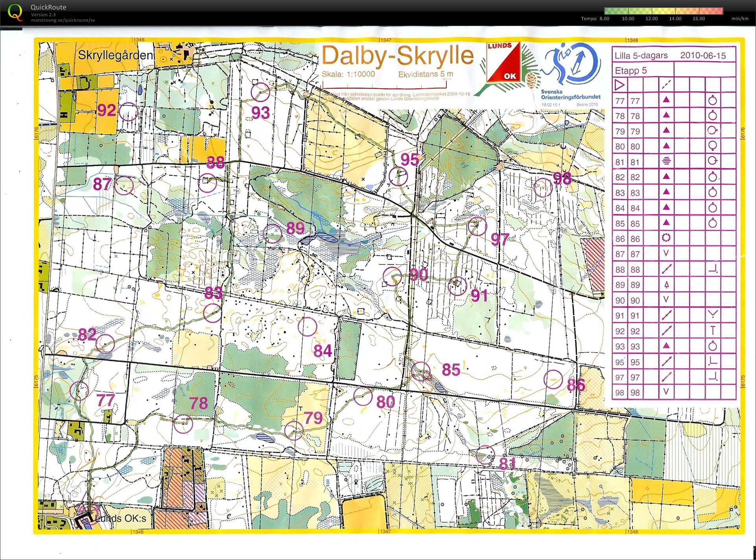Click the 12.00 tempo scale value
The image size is (756, 560).
point(651,18)
